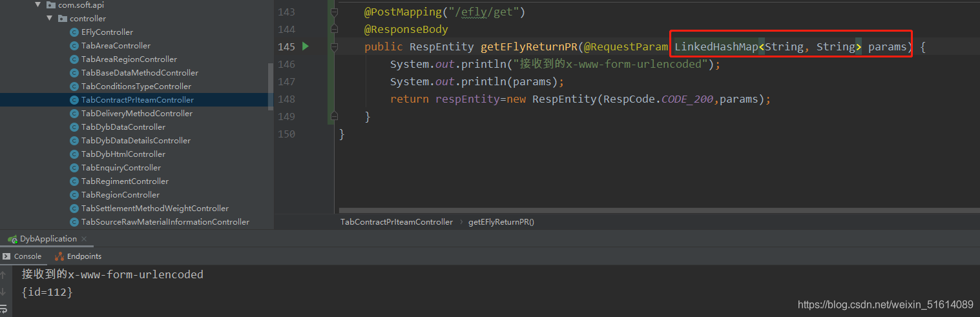980x317 pixels.
Task: Click the fold end marker on line 149
Action: [x=334, y=116]
